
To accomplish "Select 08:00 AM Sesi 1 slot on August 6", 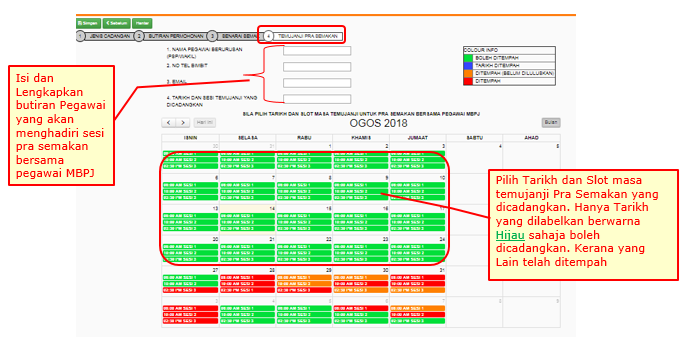I will tap(190, 185).
